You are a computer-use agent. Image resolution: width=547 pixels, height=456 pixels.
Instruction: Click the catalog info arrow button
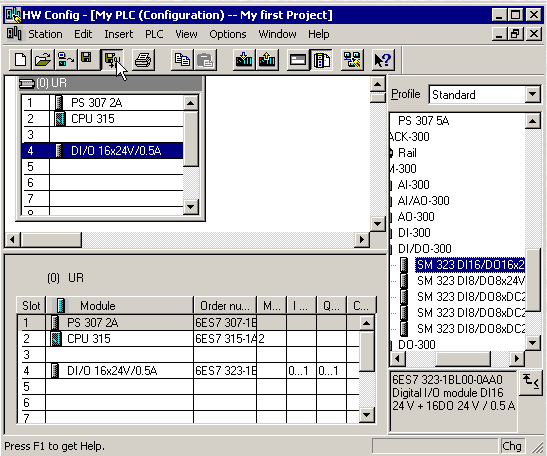point(530,383)
